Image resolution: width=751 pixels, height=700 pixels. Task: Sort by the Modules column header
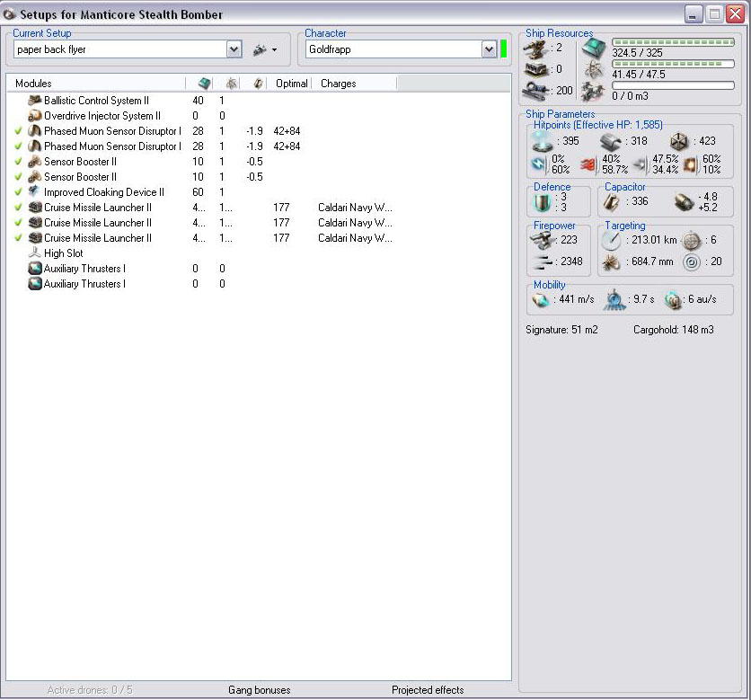click(33, 84)
